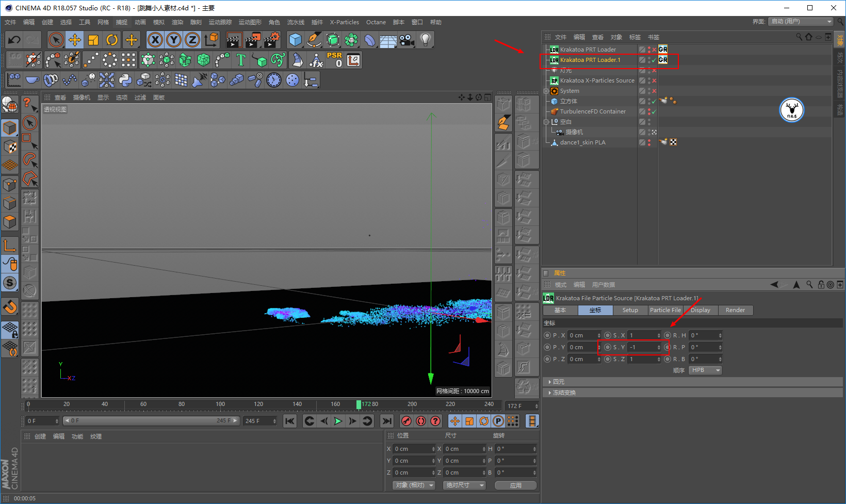Click the timeline preview range slider bar
The width and height of the screenshot is (846, 504).
tap(151, 421)
